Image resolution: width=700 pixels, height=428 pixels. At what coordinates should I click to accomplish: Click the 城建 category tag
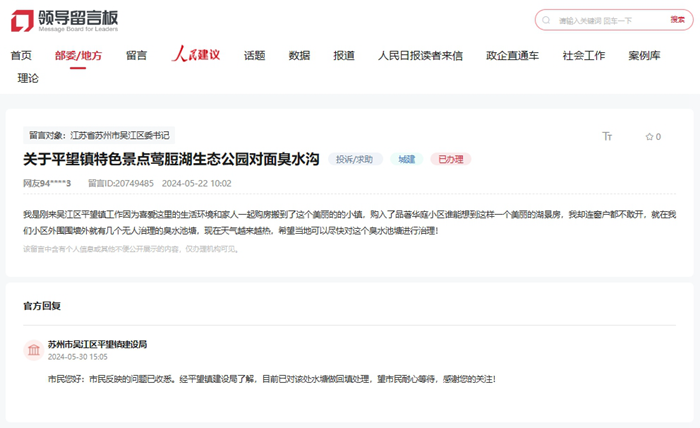407,159
